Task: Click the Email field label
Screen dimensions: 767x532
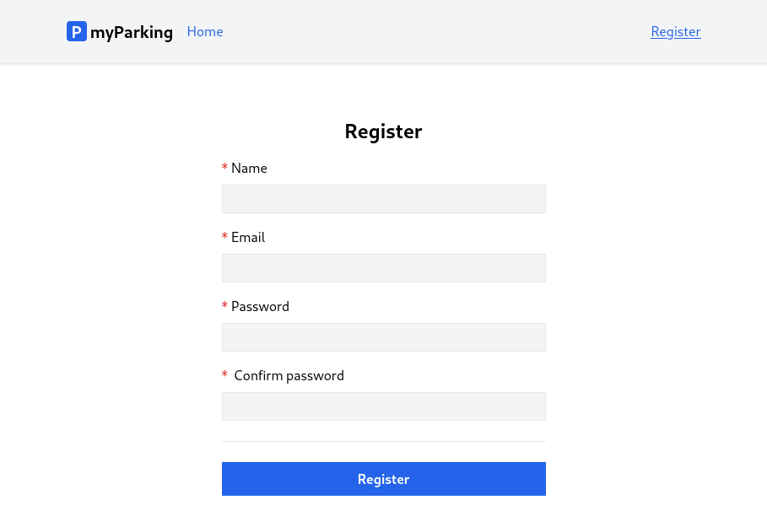Action: [248, 237]
